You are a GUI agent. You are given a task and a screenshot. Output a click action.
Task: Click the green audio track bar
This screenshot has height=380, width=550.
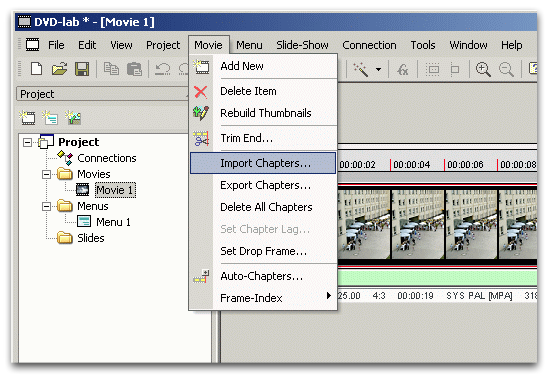(437, 278)
